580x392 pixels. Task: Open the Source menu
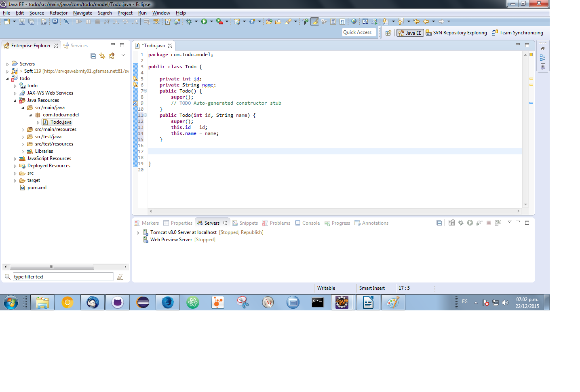coord(37,13)
